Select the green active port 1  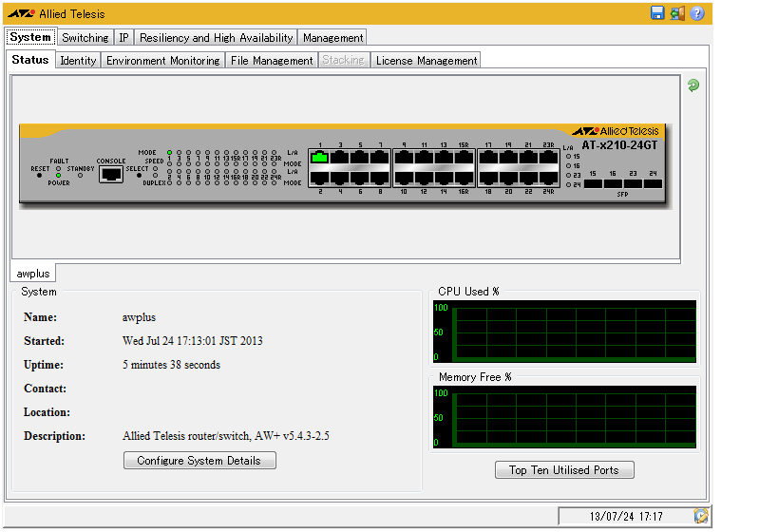tap(319, 158)
